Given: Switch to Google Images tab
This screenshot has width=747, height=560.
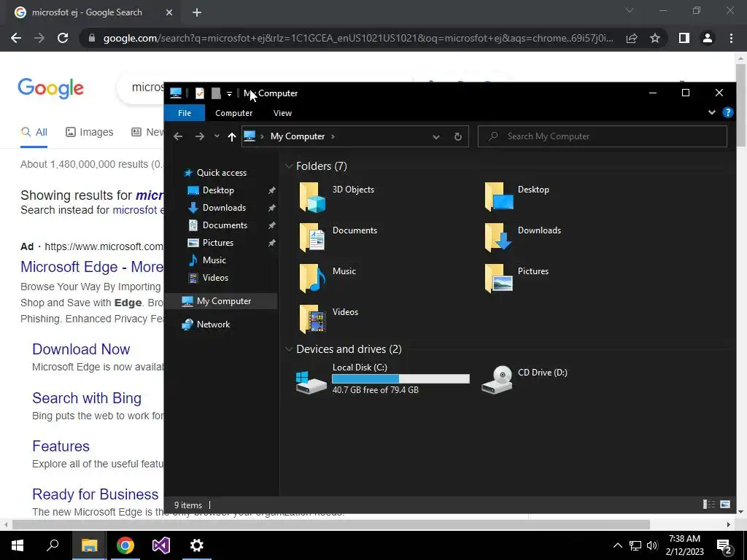Looking at the screenshot, I should point(90,132).
